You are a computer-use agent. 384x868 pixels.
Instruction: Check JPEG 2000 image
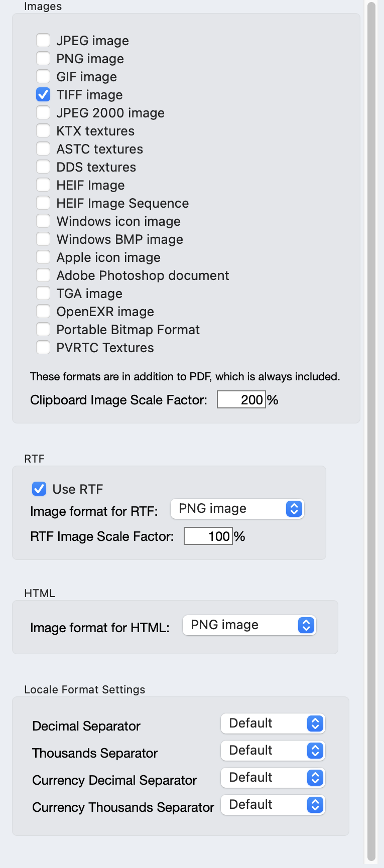43,113
